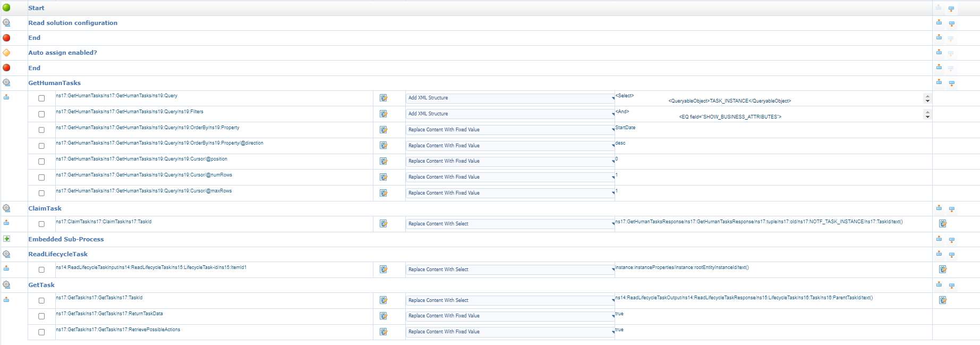Check the box for Cursor/@numRows row
Image resolution: width=980 pixels, height=345 pixels.
coord(41,178)
